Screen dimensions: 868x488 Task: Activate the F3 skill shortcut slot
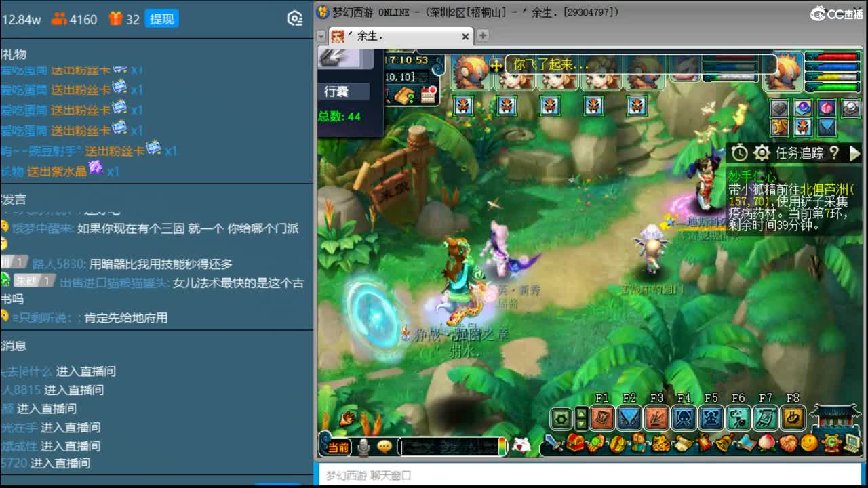click(x=656, y=419)
